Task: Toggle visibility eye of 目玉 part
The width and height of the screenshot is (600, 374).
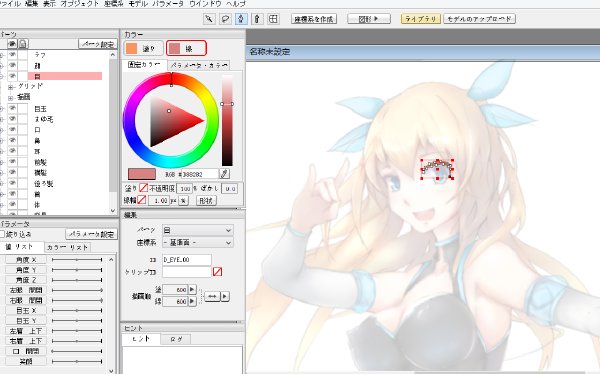Action: (12, 109)
